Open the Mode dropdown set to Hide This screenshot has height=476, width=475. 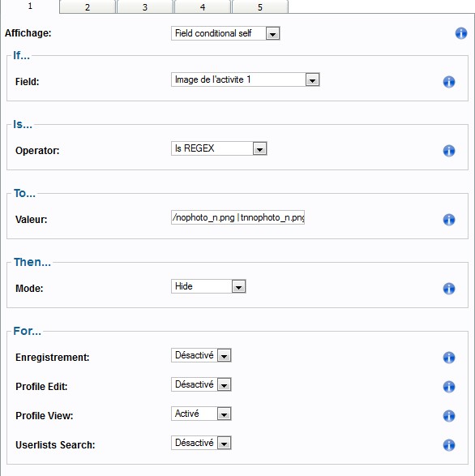[208, 286]
